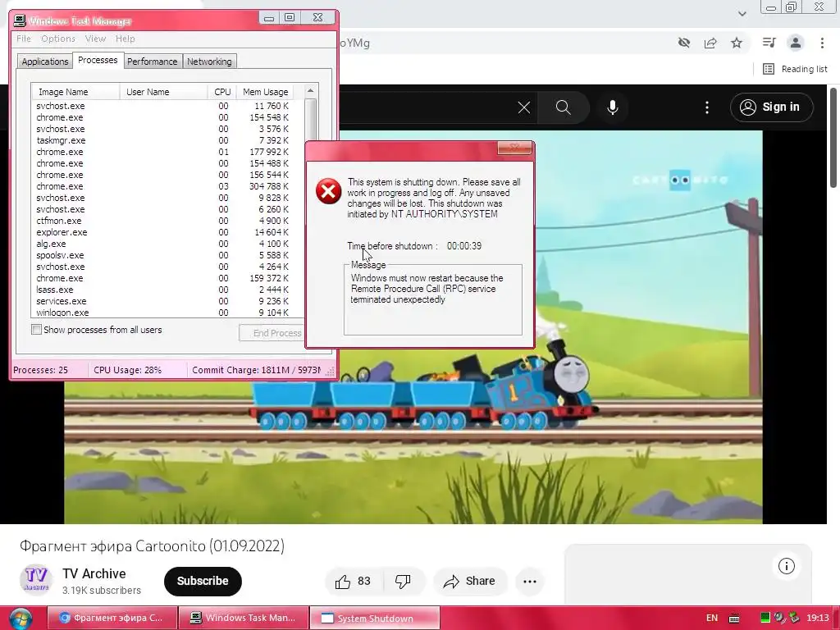Click the Sign in button on YouTube
The image size is (840, 630).
pos(771,107)
